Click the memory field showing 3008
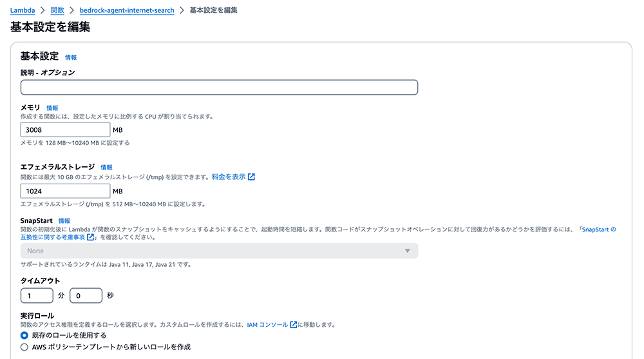Screen dimensions: 644x359 (x=65, y=130)
